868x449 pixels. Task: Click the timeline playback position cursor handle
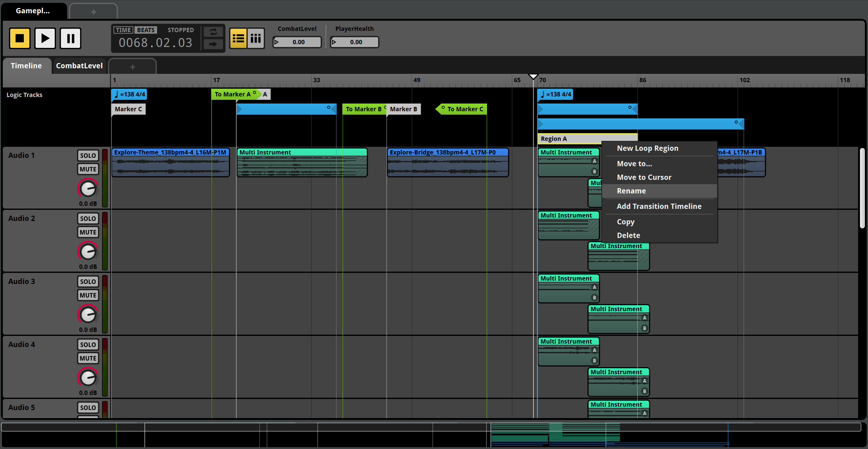533,76
